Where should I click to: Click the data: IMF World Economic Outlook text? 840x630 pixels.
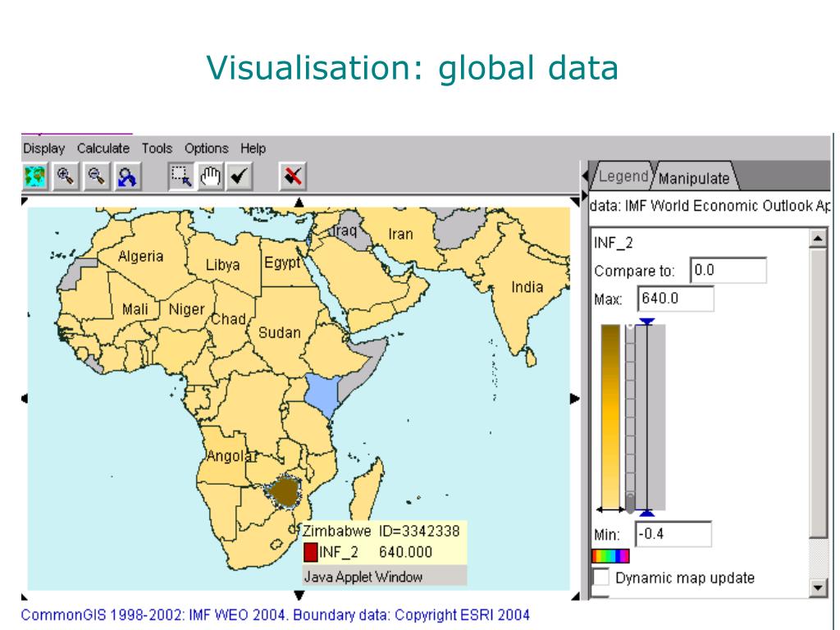(710, 206)
